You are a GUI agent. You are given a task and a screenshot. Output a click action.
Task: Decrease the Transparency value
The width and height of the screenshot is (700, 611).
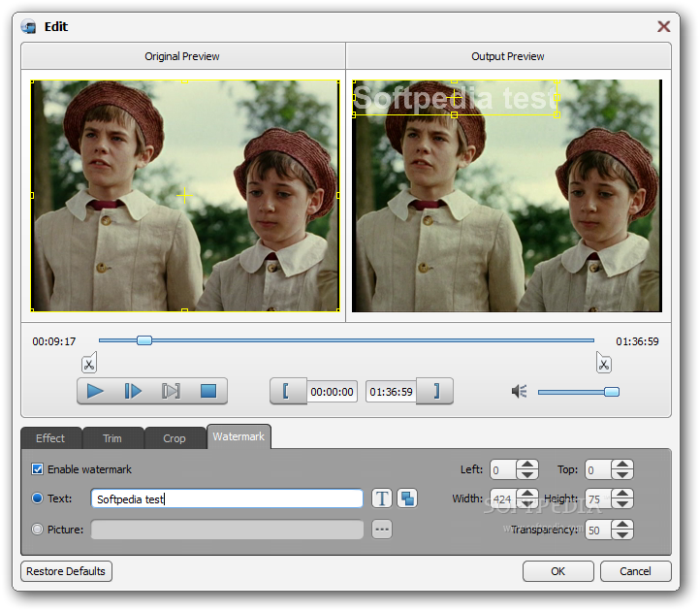click(x=622, y=534)
